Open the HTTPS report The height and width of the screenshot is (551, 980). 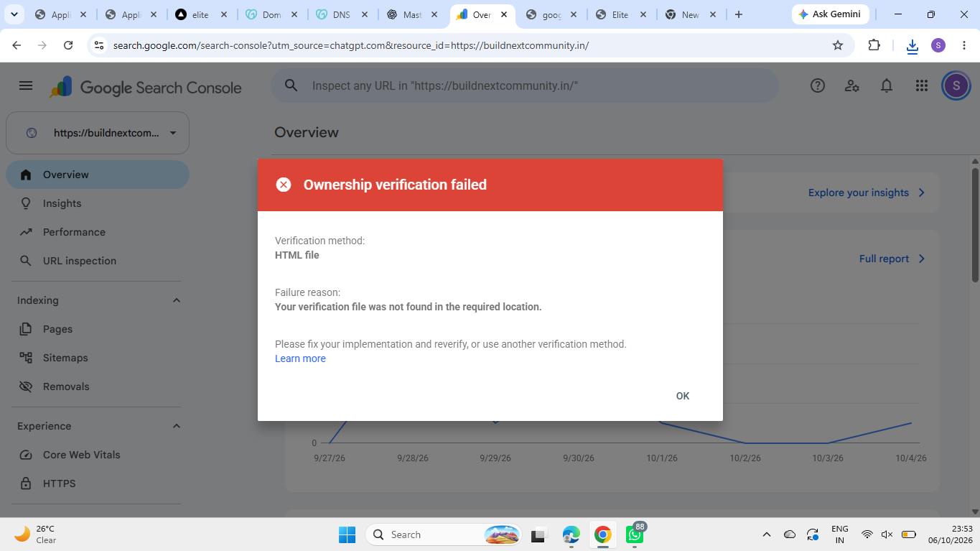point(98,483)
